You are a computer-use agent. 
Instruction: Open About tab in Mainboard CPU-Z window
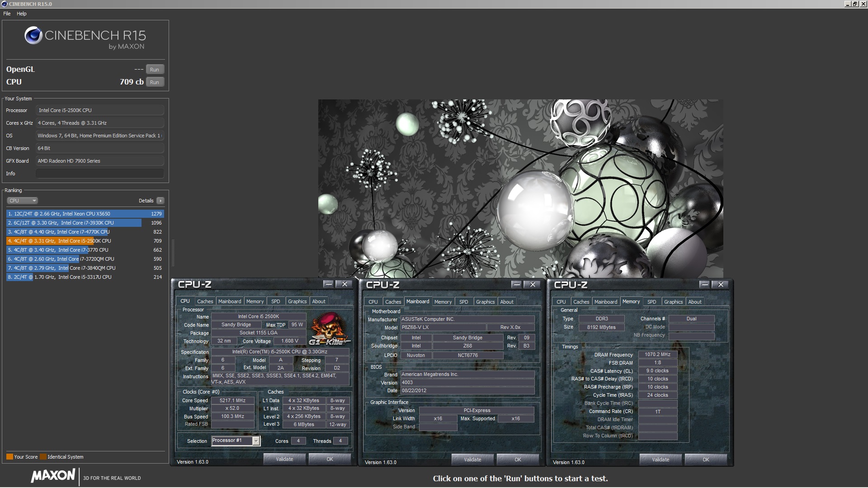pos(507,302)
